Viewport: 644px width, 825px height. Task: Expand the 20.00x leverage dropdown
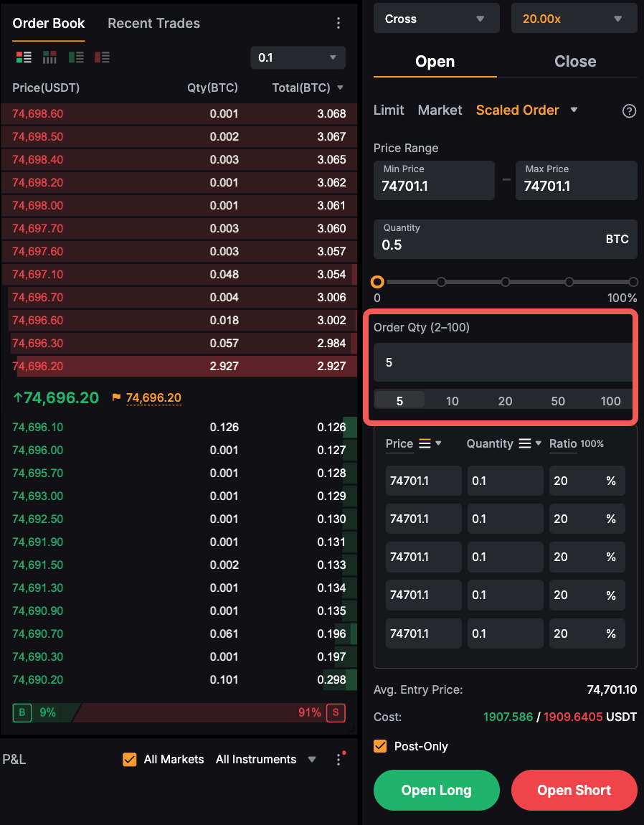tap(574, 19)
